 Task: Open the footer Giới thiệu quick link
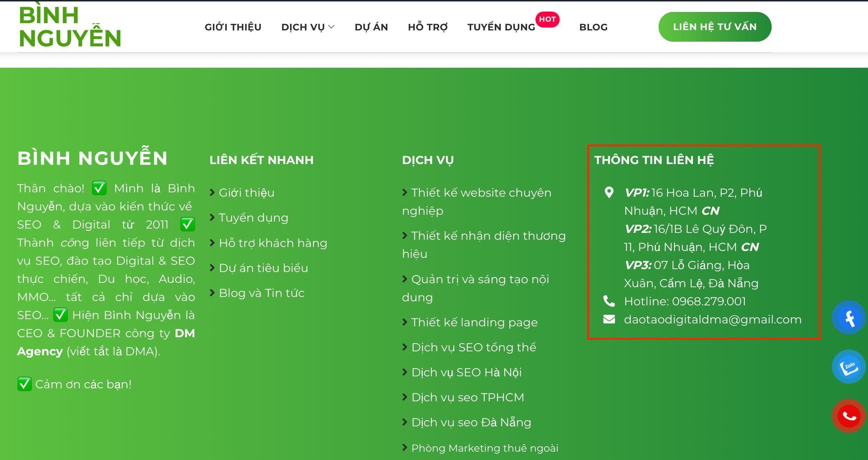point(246,192)
